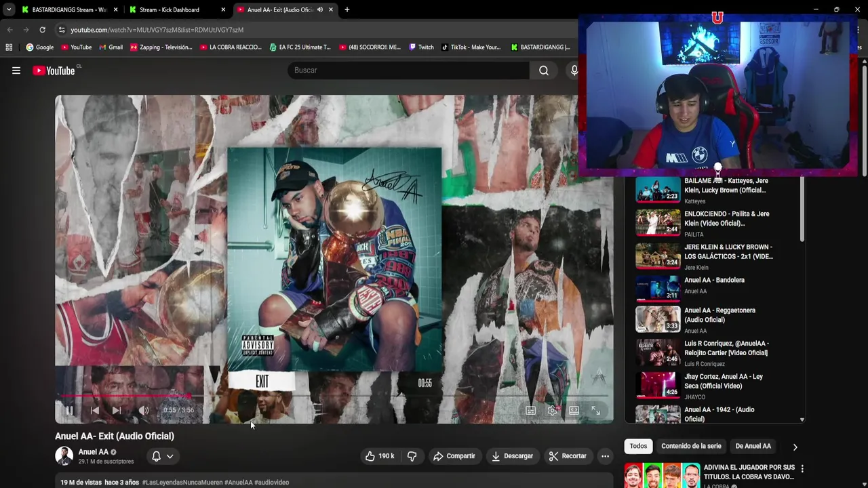Select Anuel AA - Reggaetonera title
Viewport: 868px width, 488px height.
[x=719, y=315]
